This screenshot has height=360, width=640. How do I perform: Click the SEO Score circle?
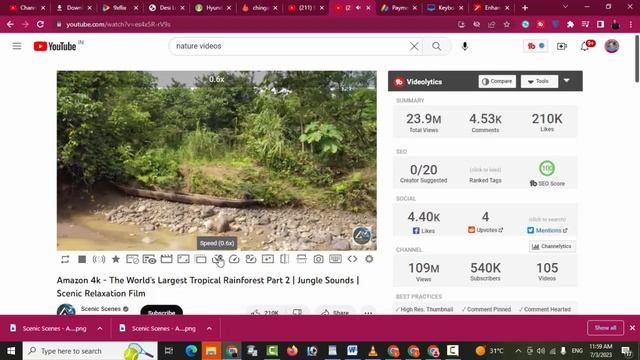(x=547, y=168)
